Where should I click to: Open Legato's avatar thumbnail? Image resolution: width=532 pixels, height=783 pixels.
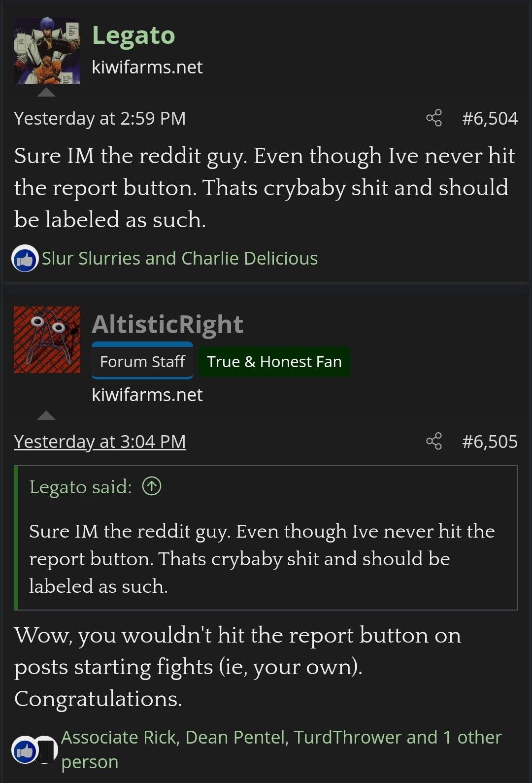point(47,51)
